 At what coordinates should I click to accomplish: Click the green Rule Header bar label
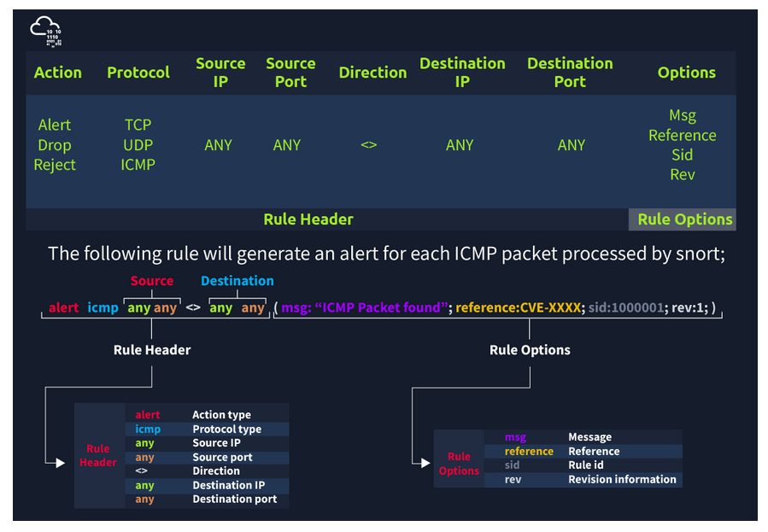tap(308, 219)
